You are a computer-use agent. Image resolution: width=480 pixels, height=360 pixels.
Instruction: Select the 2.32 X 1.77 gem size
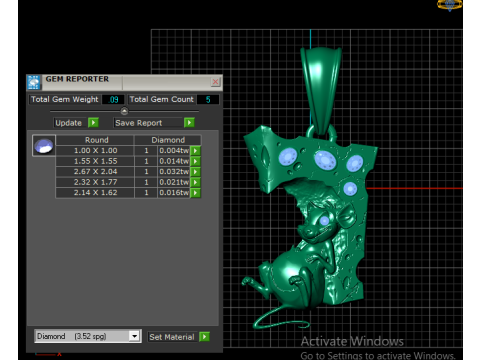[x=95, y=182]
